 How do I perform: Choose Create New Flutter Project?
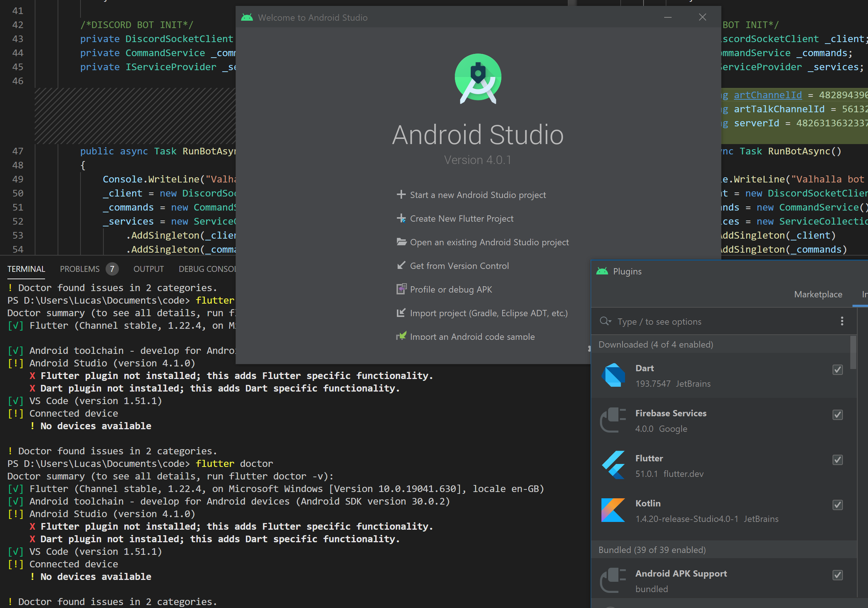(462, 219)
